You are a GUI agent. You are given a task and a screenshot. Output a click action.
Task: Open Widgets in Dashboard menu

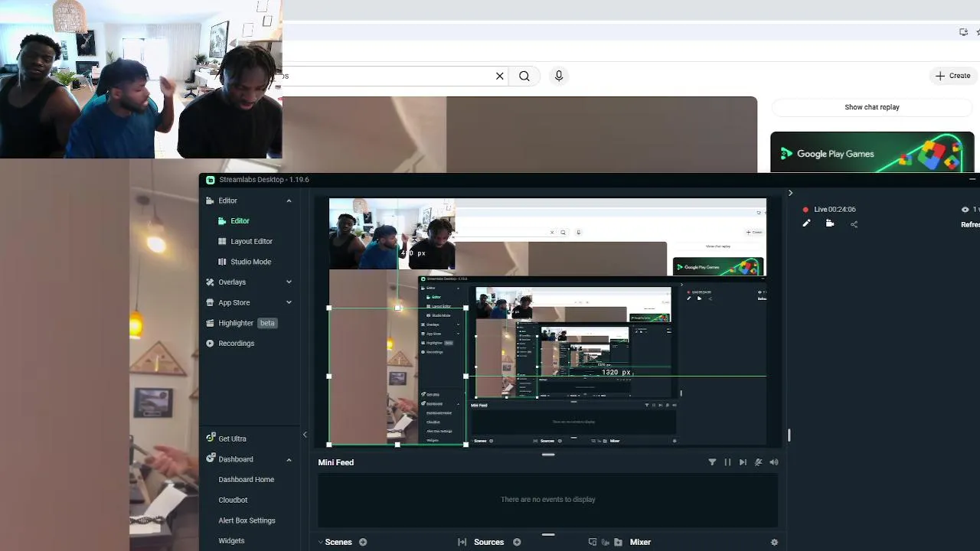click(231, 540)
